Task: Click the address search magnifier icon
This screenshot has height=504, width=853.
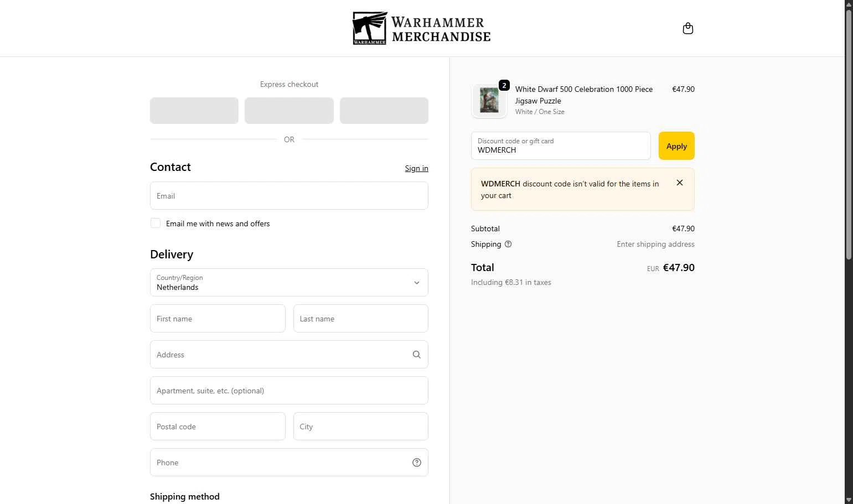Action: 417,355
